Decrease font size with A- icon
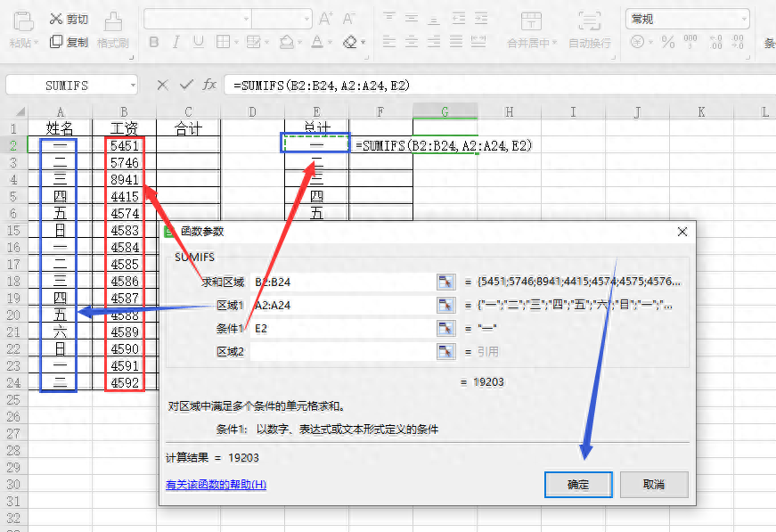The width and height of the screenshot is (776, 532). pyautogui.click(x=349, y=19)
